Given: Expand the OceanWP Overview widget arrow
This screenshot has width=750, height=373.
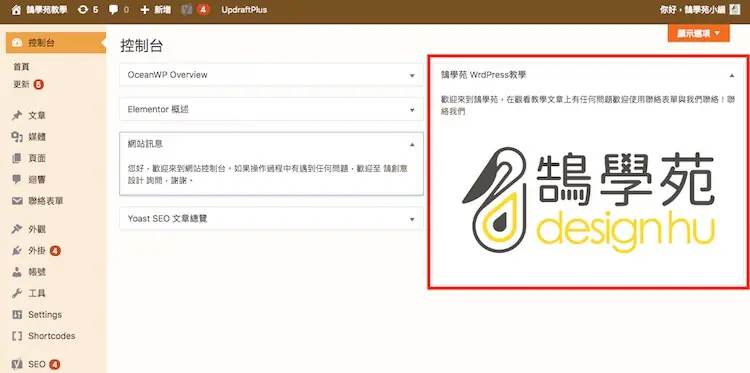Looking at the screenshot, I should point(412,76).
